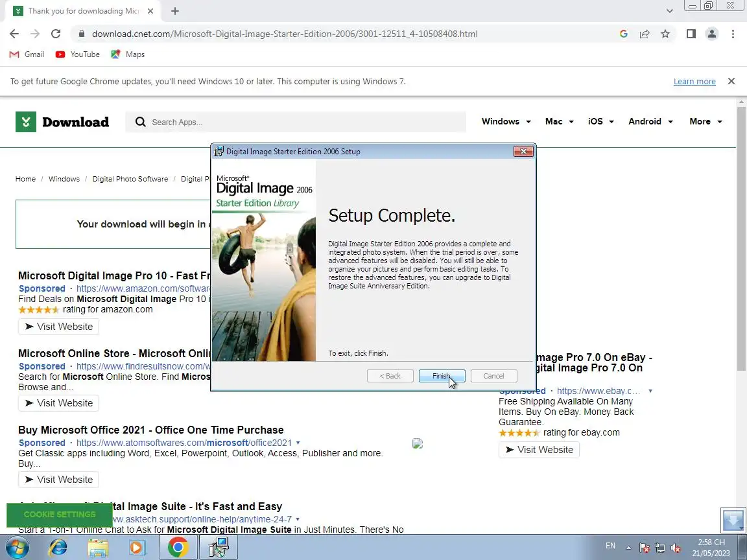Expand the iOS menu dropdown

click(x=600, y=121)
